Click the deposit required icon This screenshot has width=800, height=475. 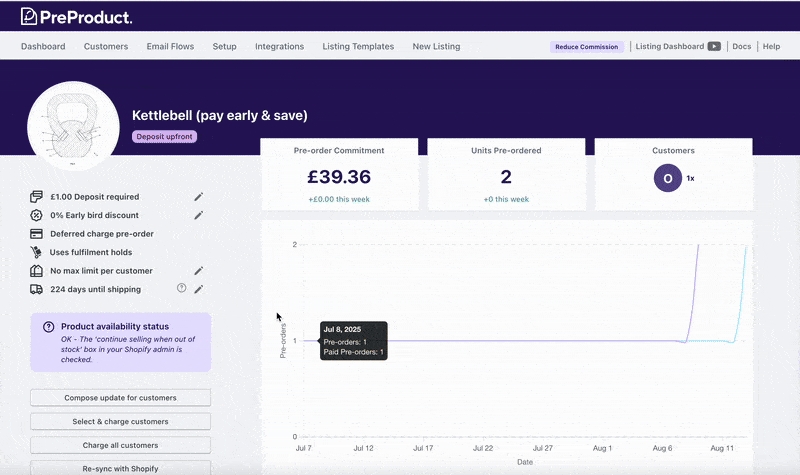(36, 196)
